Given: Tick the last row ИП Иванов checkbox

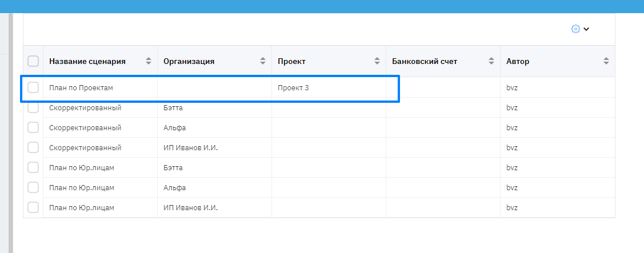Looking at the screenshot, I should (x=33, y=207).
